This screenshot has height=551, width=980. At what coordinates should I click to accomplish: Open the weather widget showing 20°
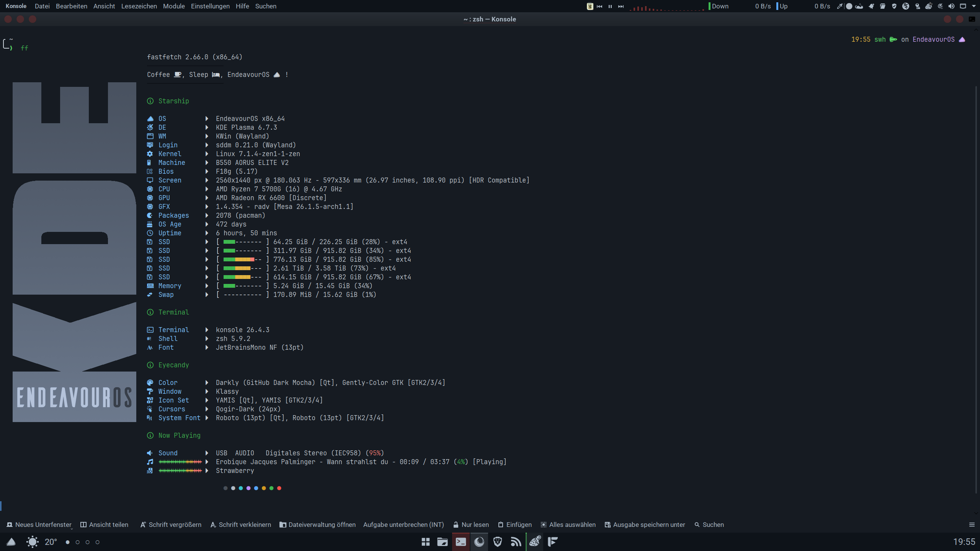(x=42, y=542)
